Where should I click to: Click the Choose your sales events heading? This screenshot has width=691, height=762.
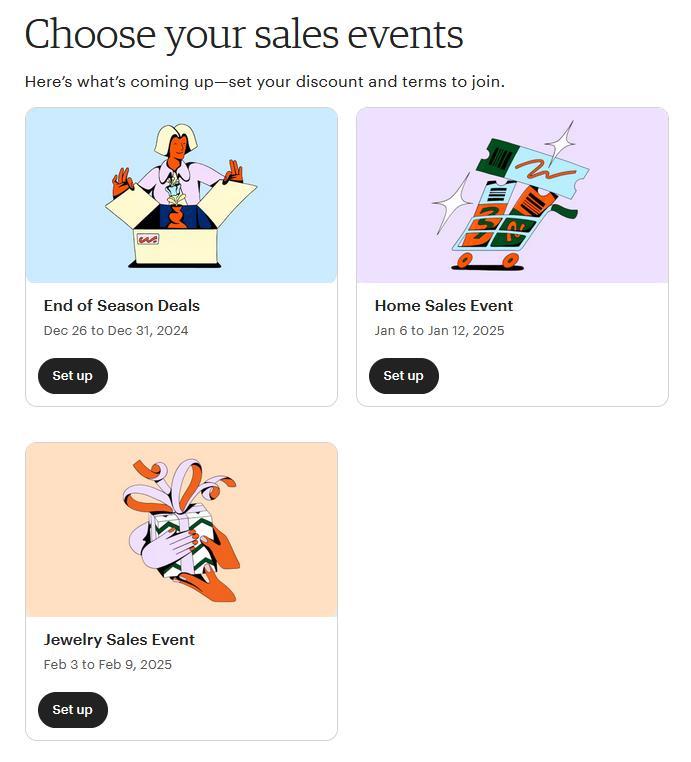pyautogui.click(x=243, y=35)
